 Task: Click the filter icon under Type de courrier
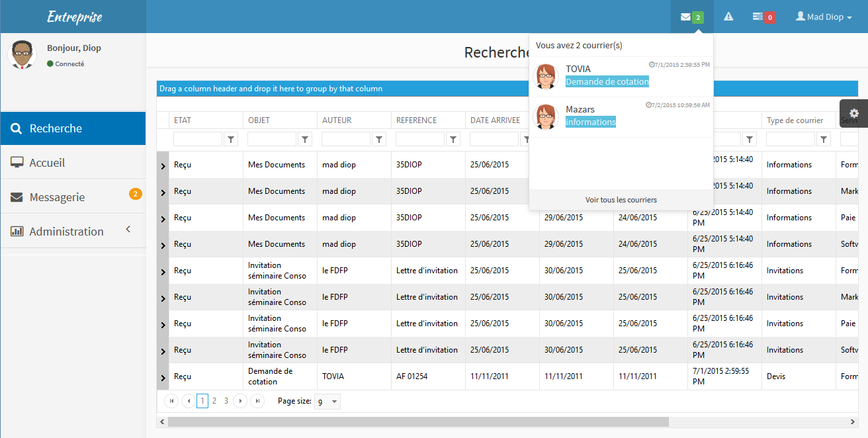824,139
